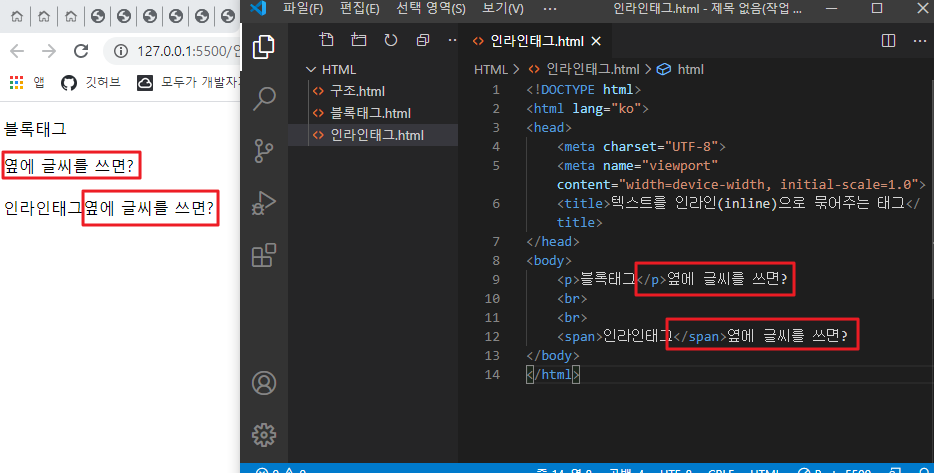Place cursor on DOCTYPE html line
The width and height of the screenshot is (934, 473).
(x=583, y=90)
